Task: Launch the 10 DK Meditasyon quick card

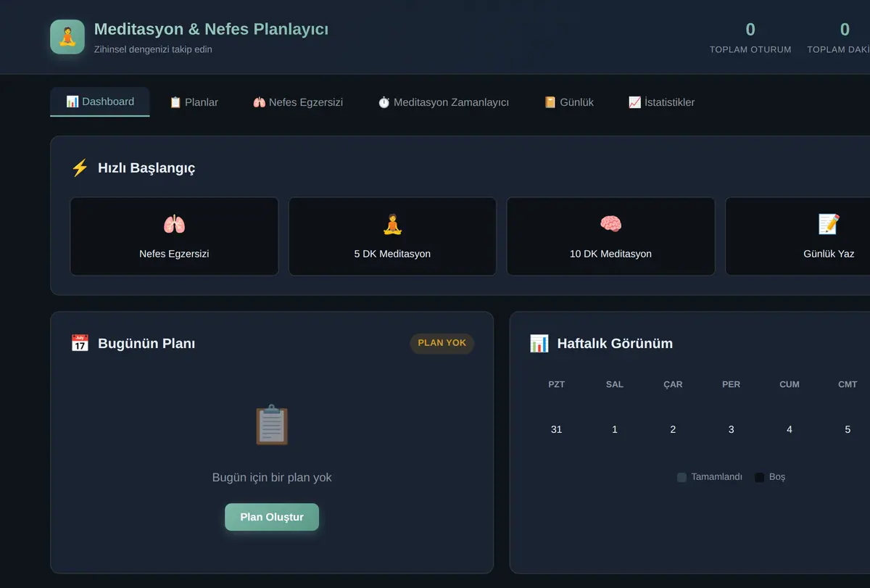Action: pyautogui.click(x=610, y=236)
